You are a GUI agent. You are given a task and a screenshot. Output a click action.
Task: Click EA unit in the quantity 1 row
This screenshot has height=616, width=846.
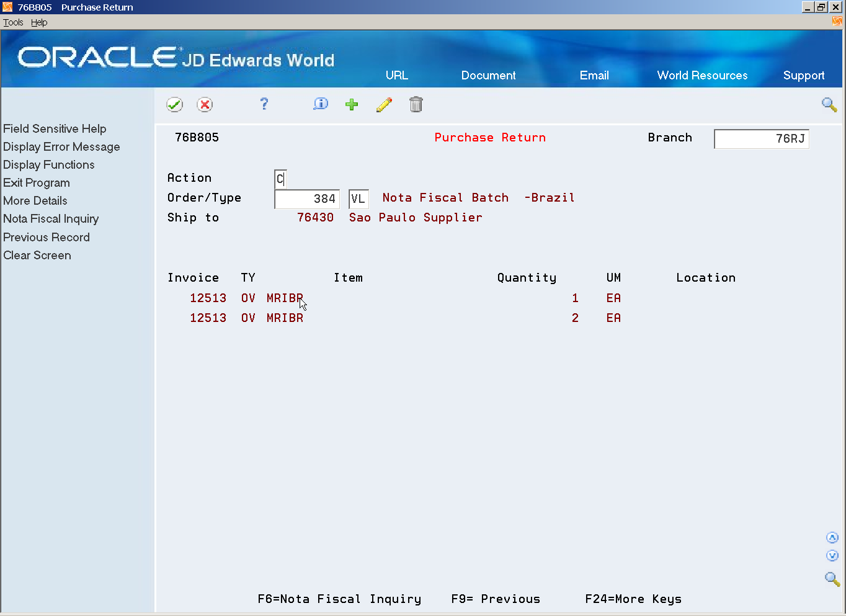click(x=613, y=298)
